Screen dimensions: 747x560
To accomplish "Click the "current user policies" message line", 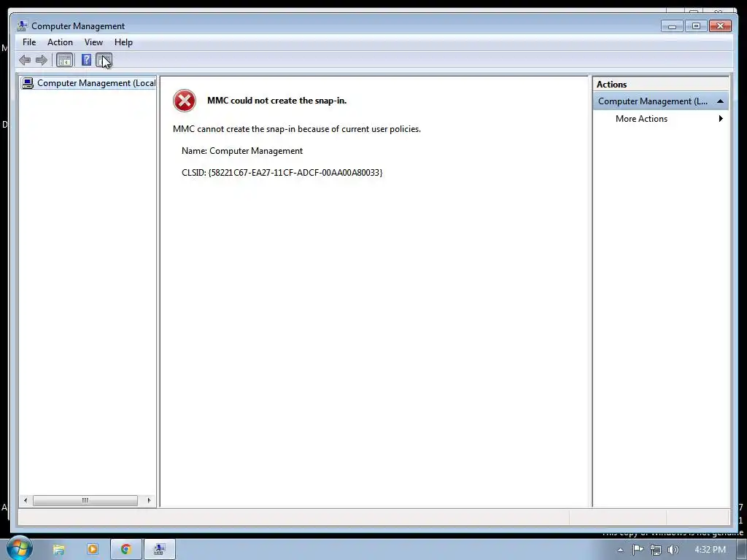I will tap(297, 129).
